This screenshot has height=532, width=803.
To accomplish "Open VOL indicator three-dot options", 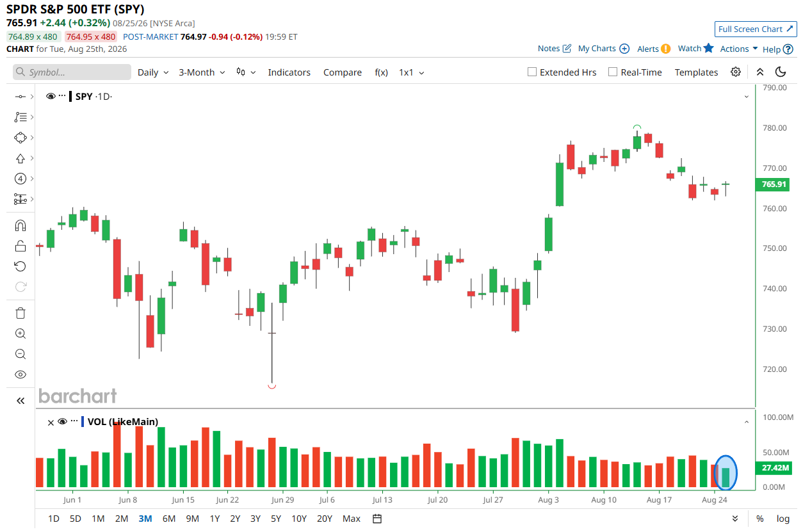I will point(74,421).
